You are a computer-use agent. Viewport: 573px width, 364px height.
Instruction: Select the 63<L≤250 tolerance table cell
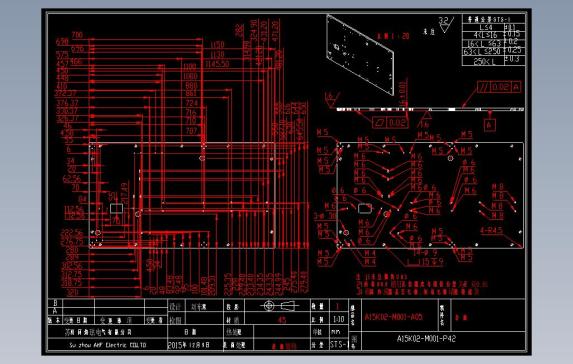(x=483, y=52)
